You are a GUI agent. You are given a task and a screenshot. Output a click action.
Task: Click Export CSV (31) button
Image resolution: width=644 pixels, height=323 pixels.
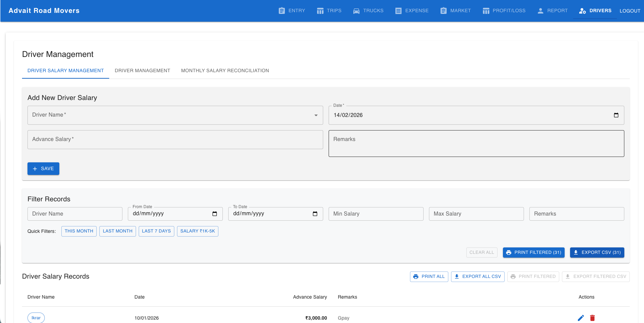tap(597, 253)
